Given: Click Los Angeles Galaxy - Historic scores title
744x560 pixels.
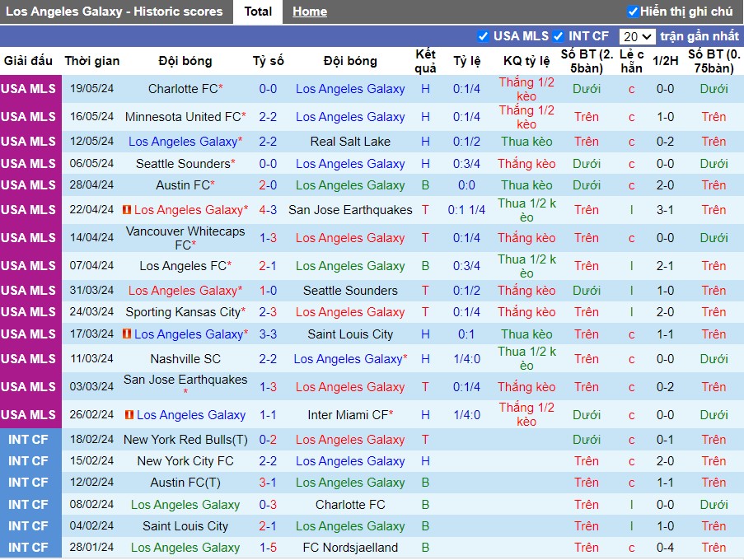Looking at the screenshot, I should pyautogui.click(x=114, y=12).
